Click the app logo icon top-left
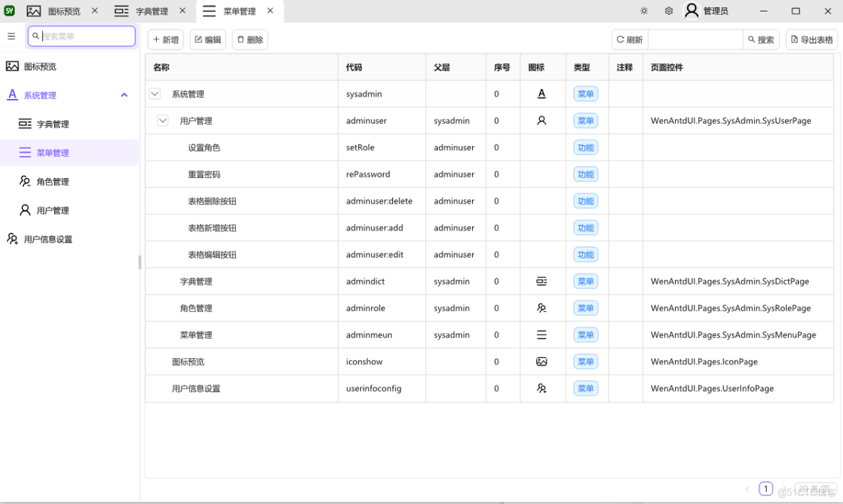The image size is (843, 504). pyautogui.click(x=9, y=11)
